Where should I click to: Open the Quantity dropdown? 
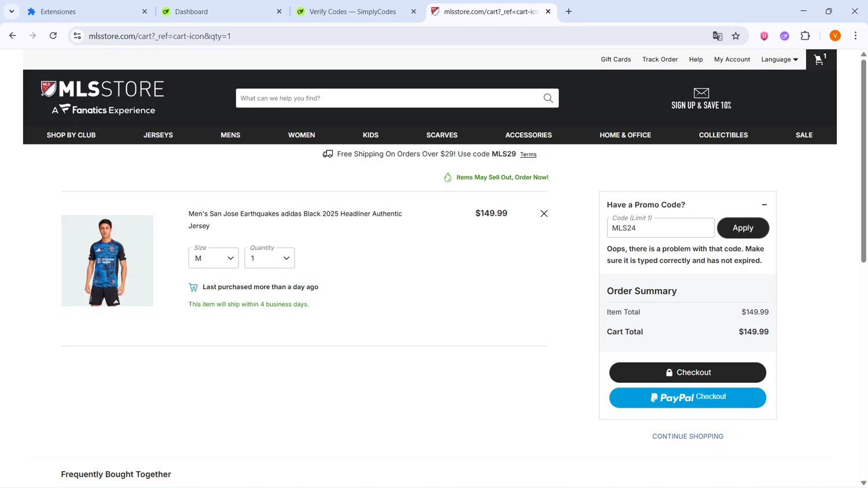[x=270, y=258]
